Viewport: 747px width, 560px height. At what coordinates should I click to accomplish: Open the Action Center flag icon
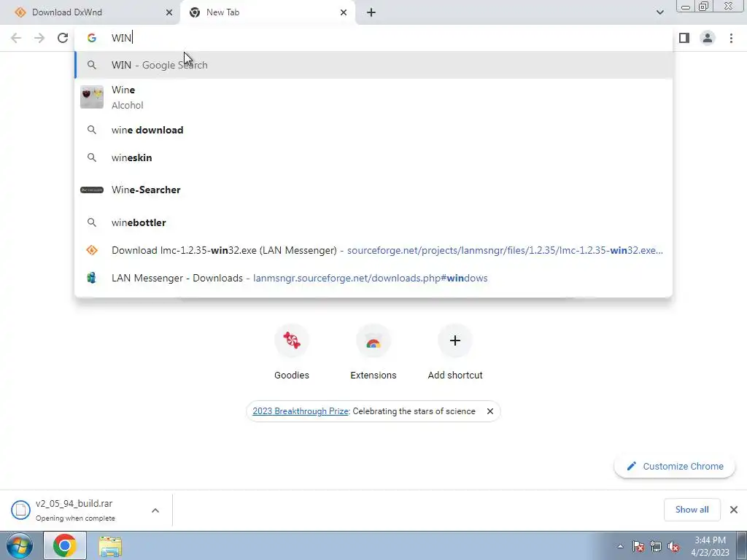pos(638,547)
